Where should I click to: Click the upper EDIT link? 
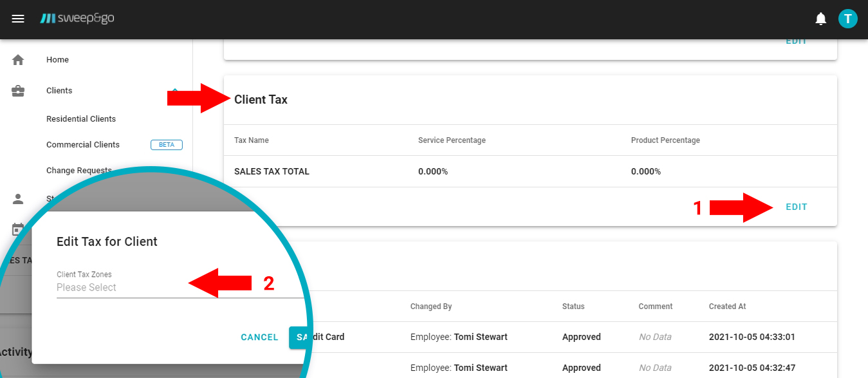[796, 41]
